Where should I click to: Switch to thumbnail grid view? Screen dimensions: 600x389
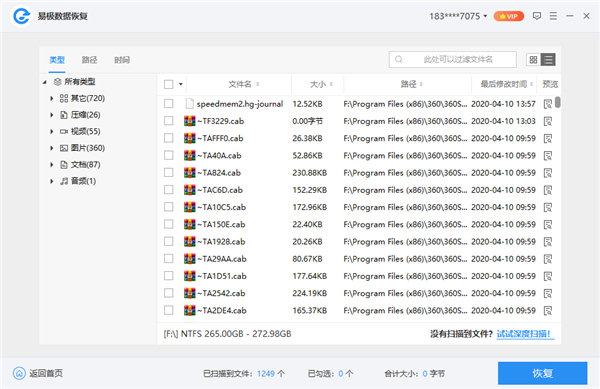pyautogui.click(x=533, y=60)
